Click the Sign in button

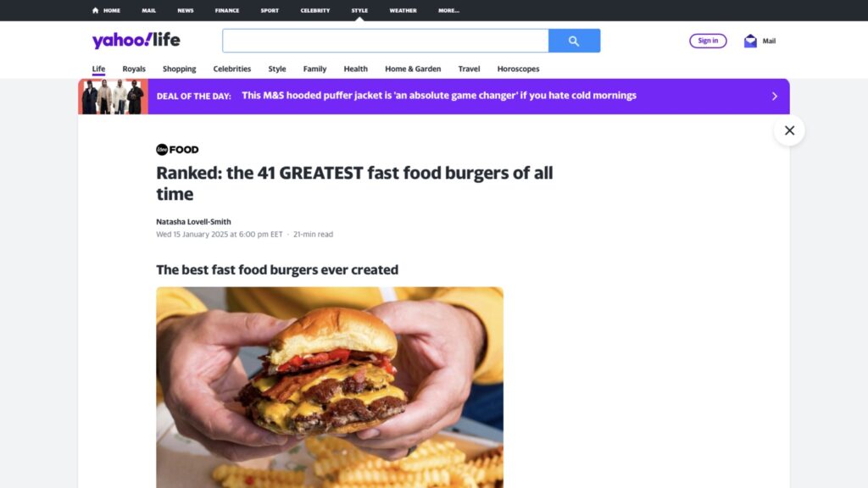point(708,41)
